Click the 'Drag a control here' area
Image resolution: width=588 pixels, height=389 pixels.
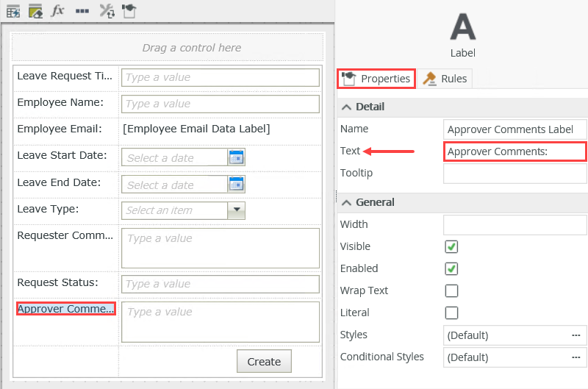pyautogui.click(x=168, y=48)
